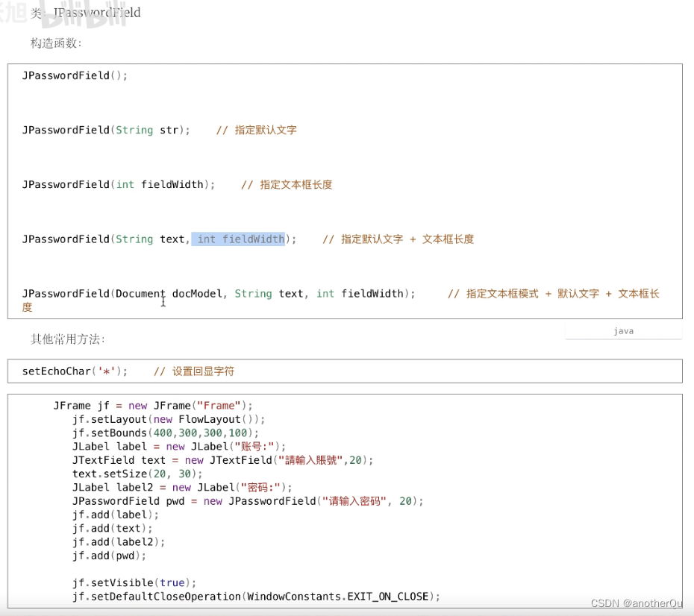
Task: Click the line 'JPasswordField(String str);'
Action: click(106, 130)
